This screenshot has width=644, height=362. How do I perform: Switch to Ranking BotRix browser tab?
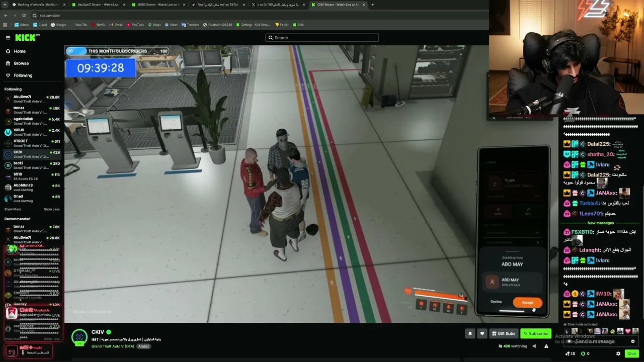[x=38, y=5]
